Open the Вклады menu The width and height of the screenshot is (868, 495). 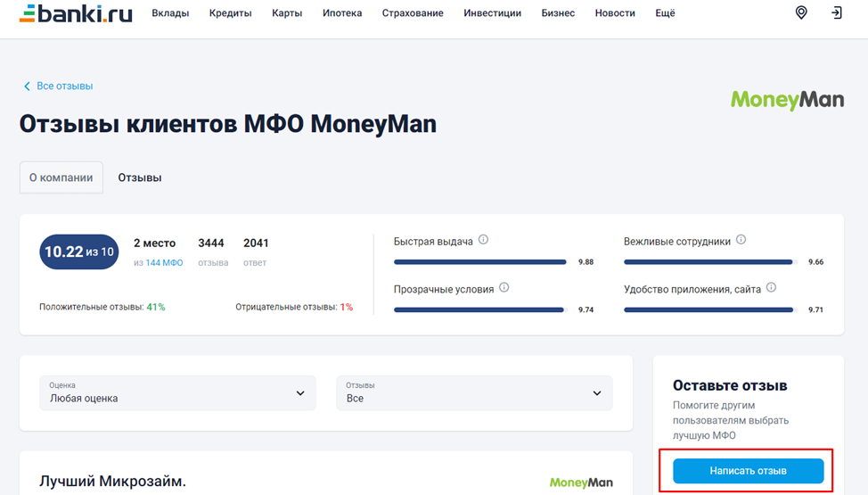[170, 12]
